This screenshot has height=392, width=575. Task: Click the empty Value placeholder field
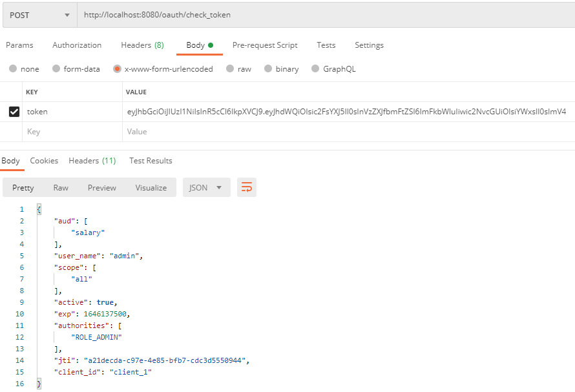point(348,132)
